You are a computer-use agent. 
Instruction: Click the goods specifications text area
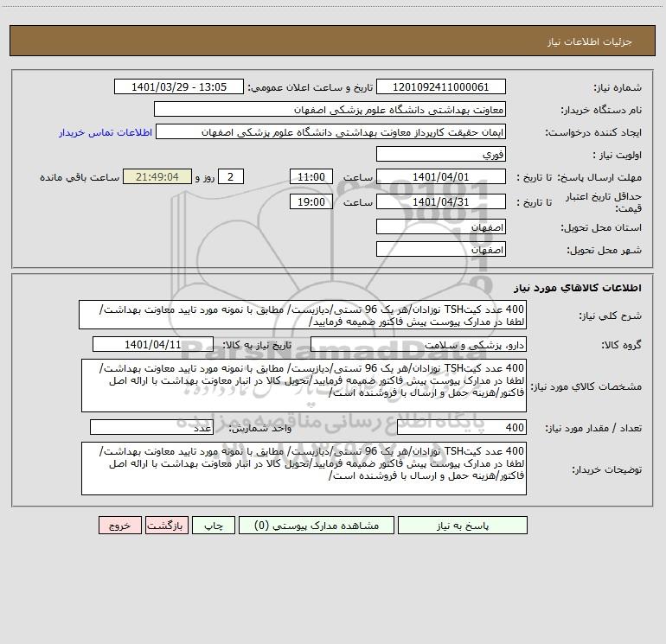(304, 386)
